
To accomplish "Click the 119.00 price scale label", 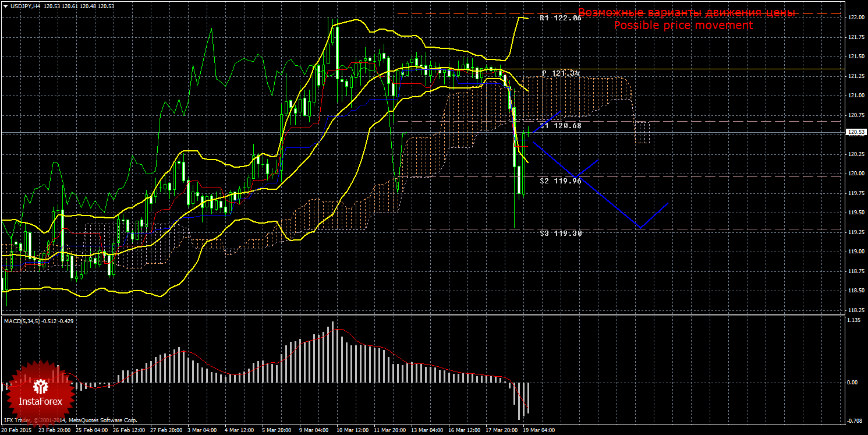I will pos(855,252).
